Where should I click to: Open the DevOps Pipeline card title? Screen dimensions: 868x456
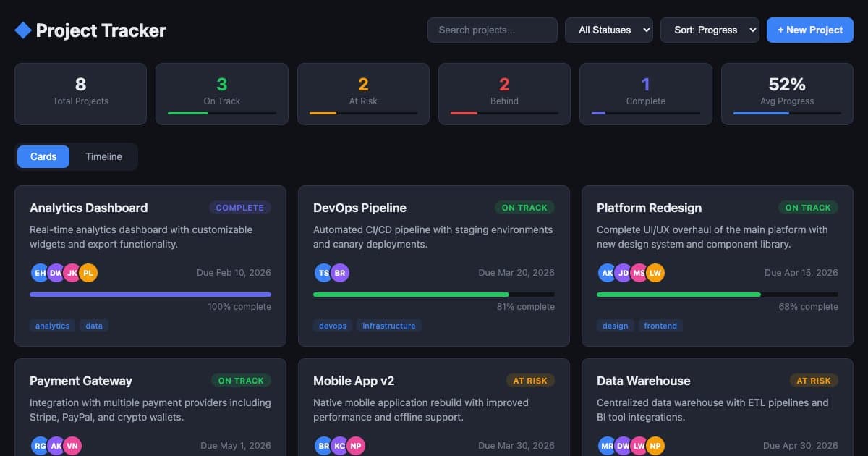(x=359, y=208)
